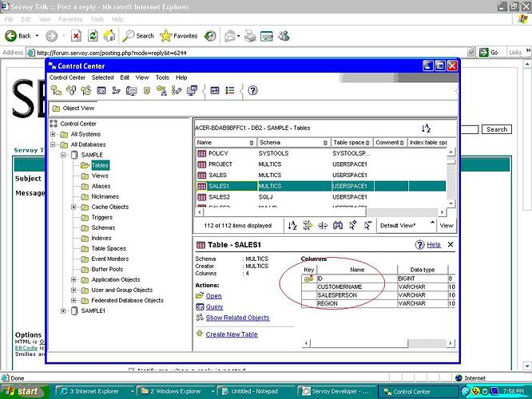Open the Health Center monitor icon

[131, 90]
